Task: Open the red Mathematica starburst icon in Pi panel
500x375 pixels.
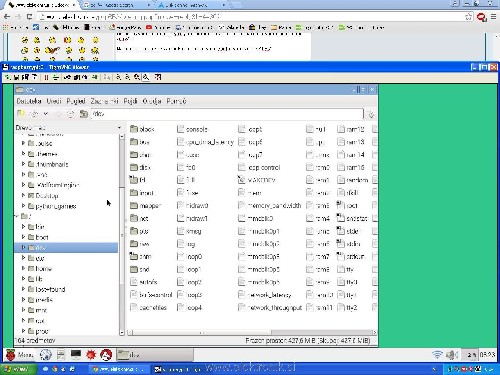Action: pyautogui.click(x=91, y=355)
